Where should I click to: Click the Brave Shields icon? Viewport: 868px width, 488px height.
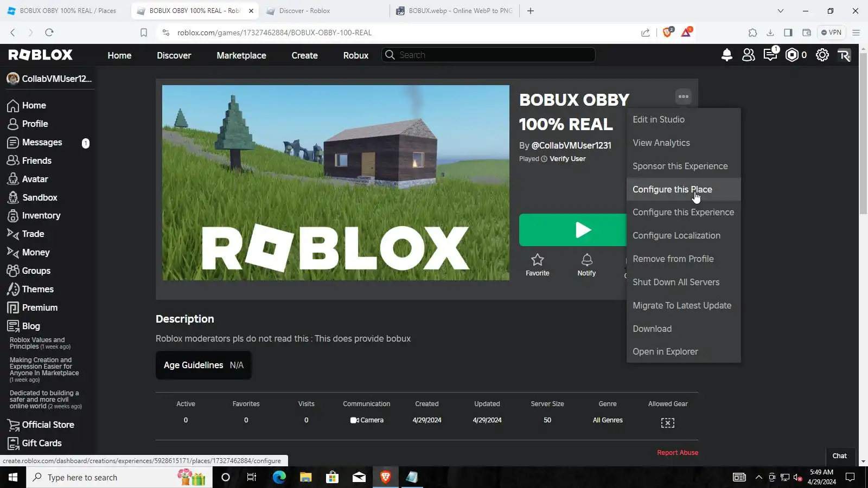(x=668, y=32)
